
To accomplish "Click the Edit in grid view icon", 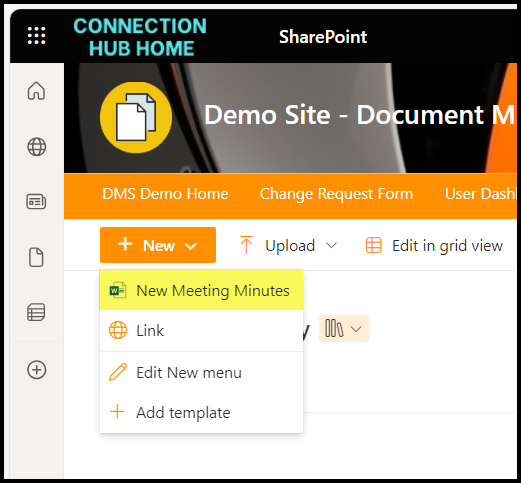I will click(373, 246).
